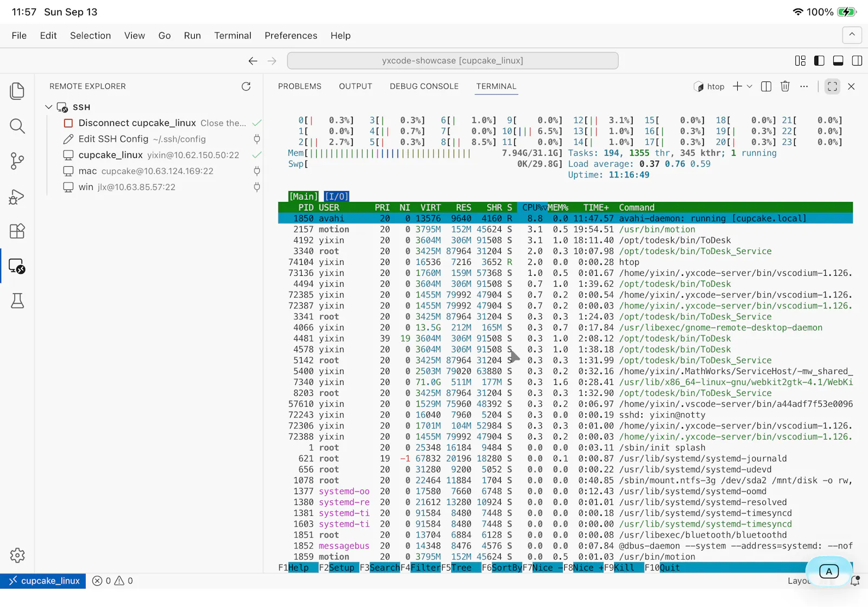The width and height of the screenshot is (868, 607).
Task: Open the Terminal menu
Action: [x=233, y=35]
